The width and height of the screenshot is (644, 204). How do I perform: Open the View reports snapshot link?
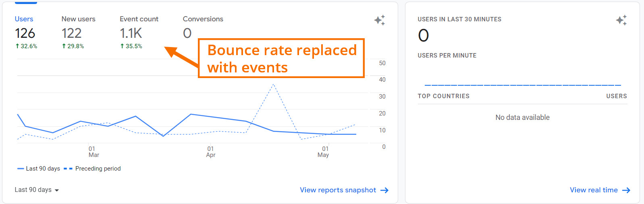338,190
